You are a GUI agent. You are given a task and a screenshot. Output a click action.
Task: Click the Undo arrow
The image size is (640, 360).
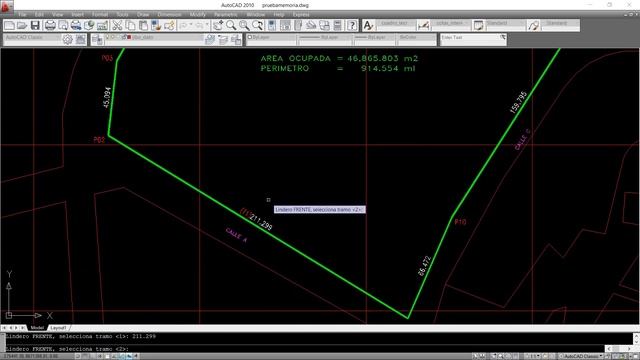point(183,26)
